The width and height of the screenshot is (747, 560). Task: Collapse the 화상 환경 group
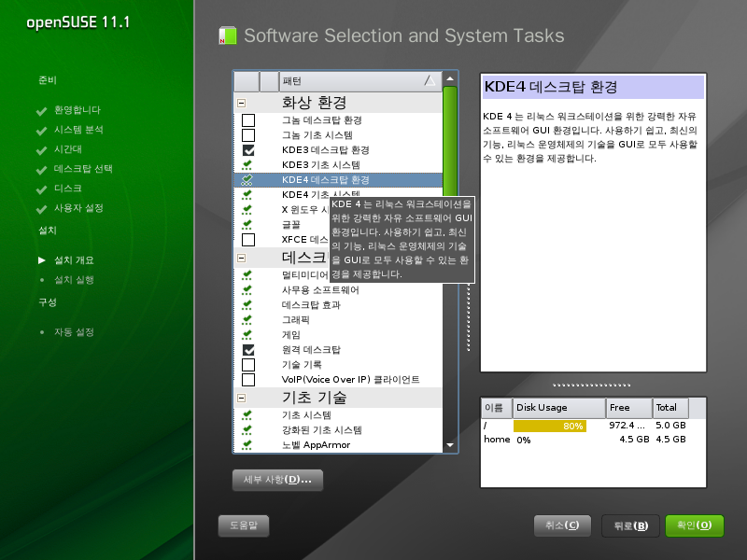(242, 103)
